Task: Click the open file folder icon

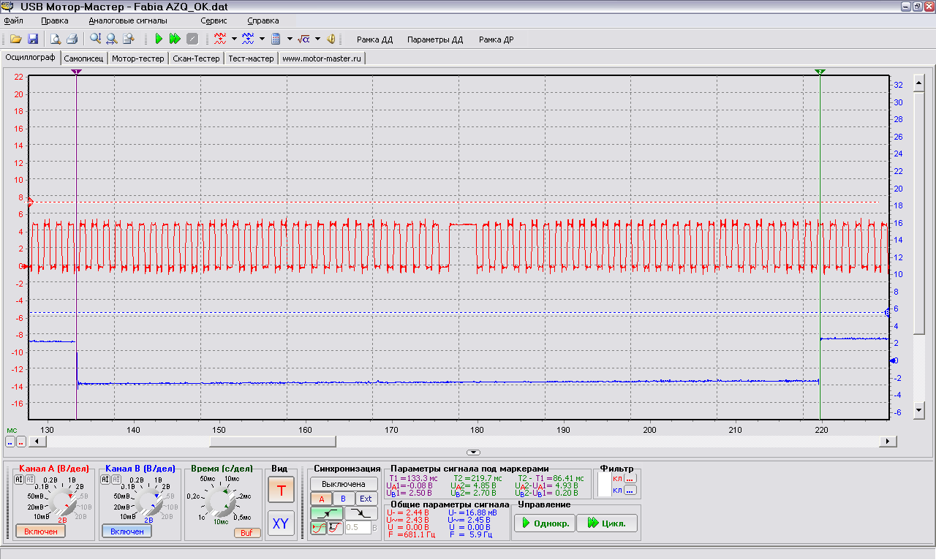Action: 15,39
